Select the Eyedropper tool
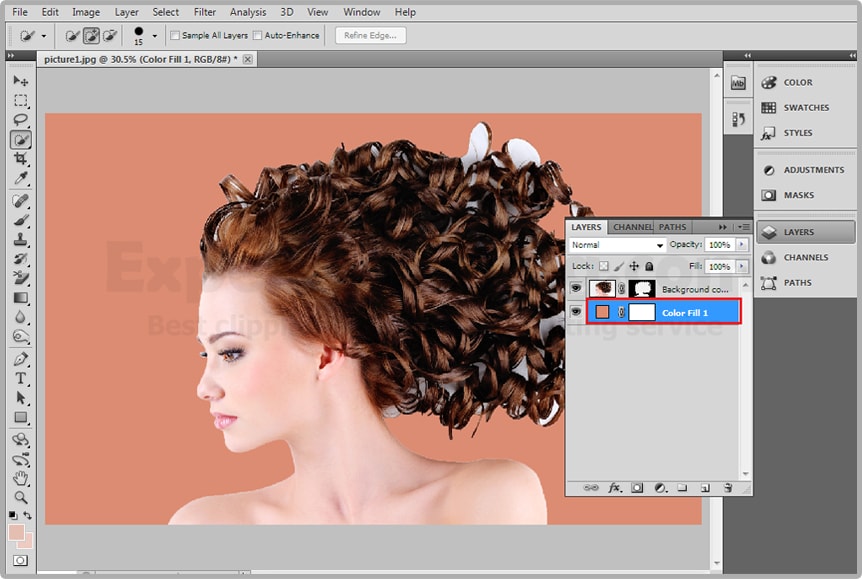Image resolution: width=862 pixels, height=579 pixels. coord(20,179)
